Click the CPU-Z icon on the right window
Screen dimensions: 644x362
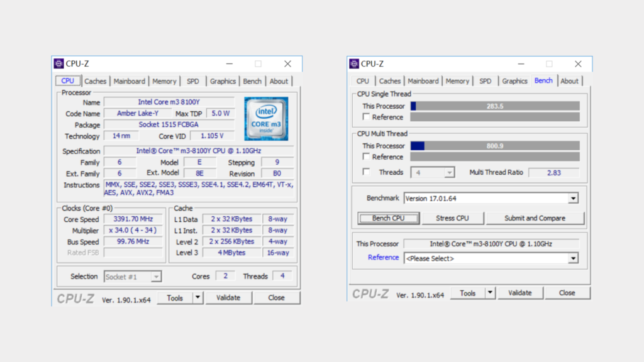tap(353, 63)
